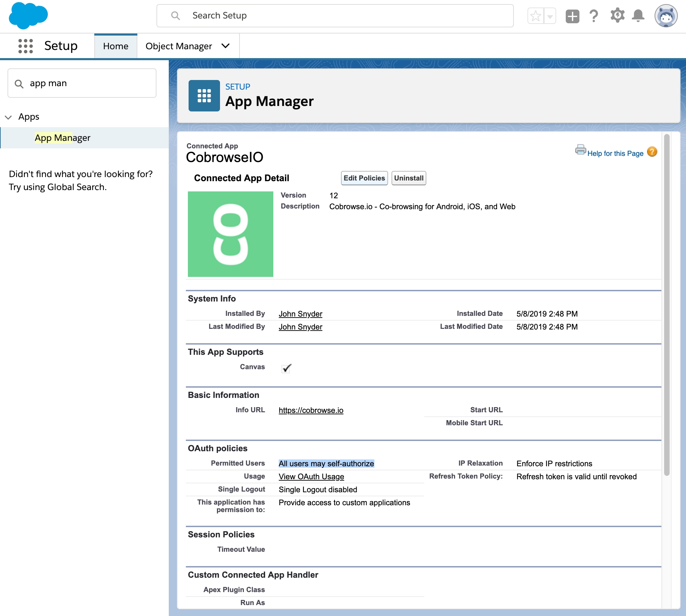Screen dimensions: 686x616
Task: Click the Quick Find magnifier icon
Action: (x=19, y=84)
